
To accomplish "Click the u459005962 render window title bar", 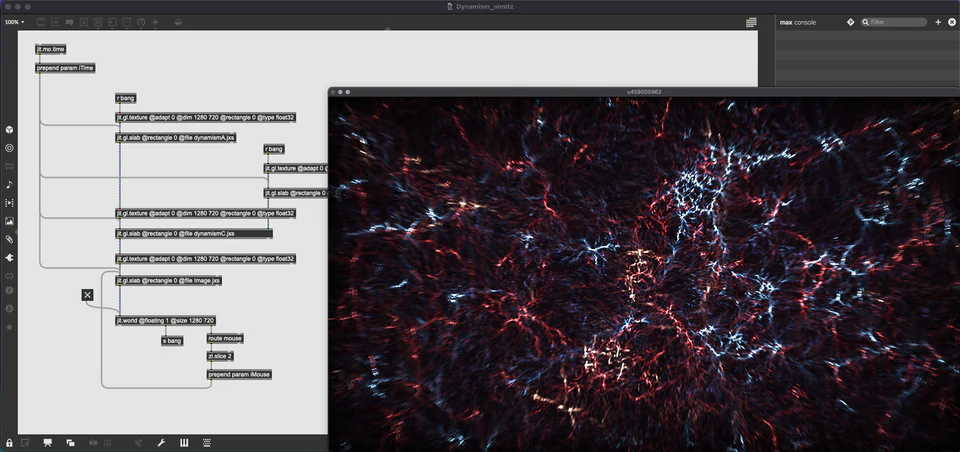I will click(643, 92).
